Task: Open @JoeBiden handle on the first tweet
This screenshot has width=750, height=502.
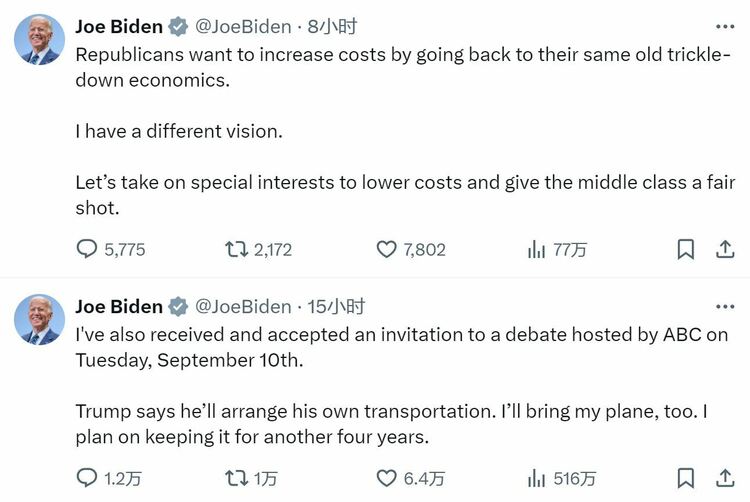Action: [x=243, y=27]
